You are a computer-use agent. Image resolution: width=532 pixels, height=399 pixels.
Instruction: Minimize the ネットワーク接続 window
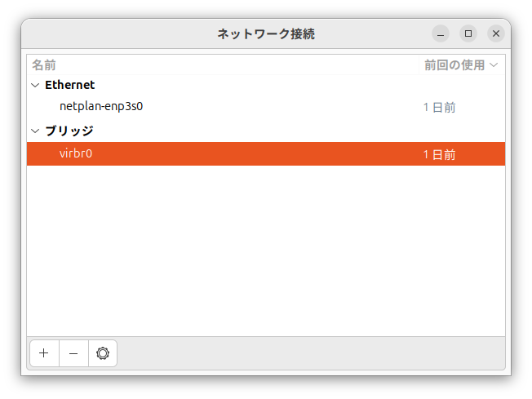(x=441, y=33)
